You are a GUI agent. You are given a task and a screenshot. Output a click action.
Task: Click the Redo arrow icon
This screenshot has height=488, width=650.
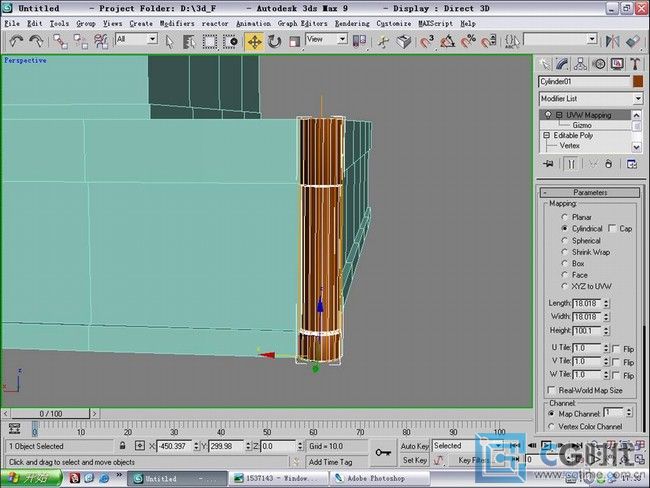tap(36, 41)
